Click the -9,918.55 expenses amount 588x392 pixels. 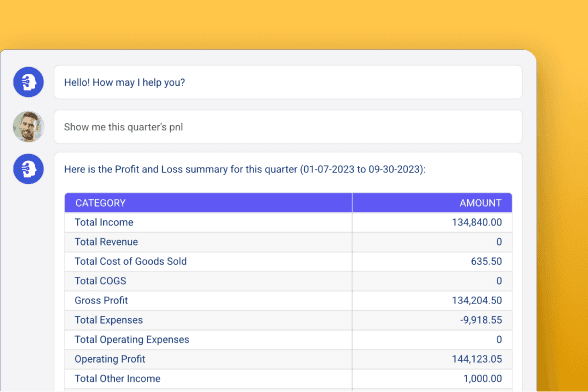[x=481, y=320]
